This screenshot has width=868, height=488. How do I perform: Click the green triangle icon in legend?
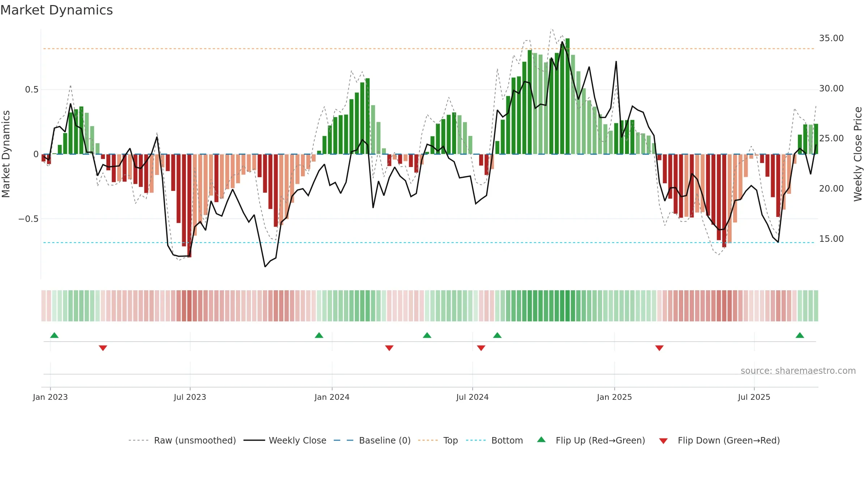[541, 440]
